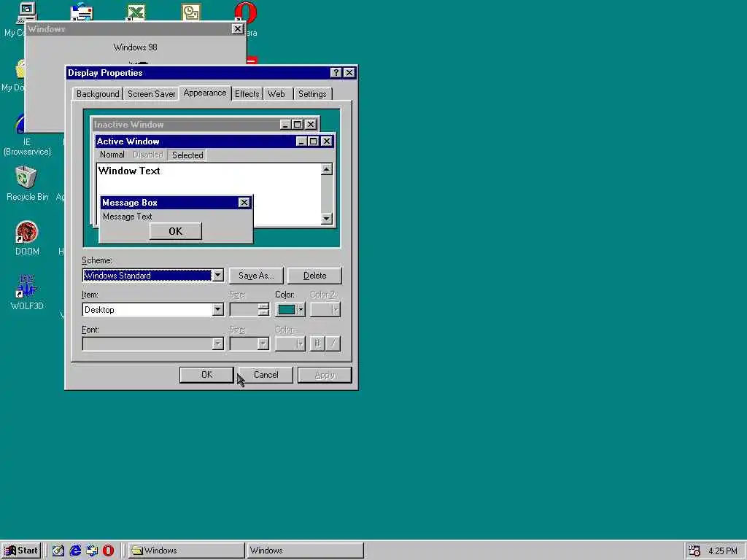Click the disabled Color 2 dropdown
Viewport: 747px width, 560px height.
pyautogui.click(x=325, y=309)
